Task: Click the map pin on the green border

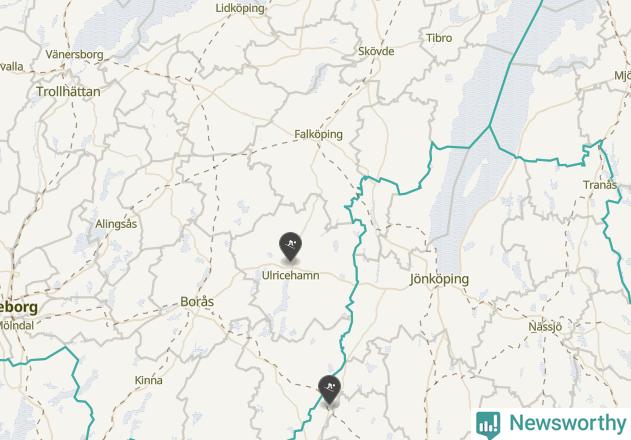Action: pos(329,390)
